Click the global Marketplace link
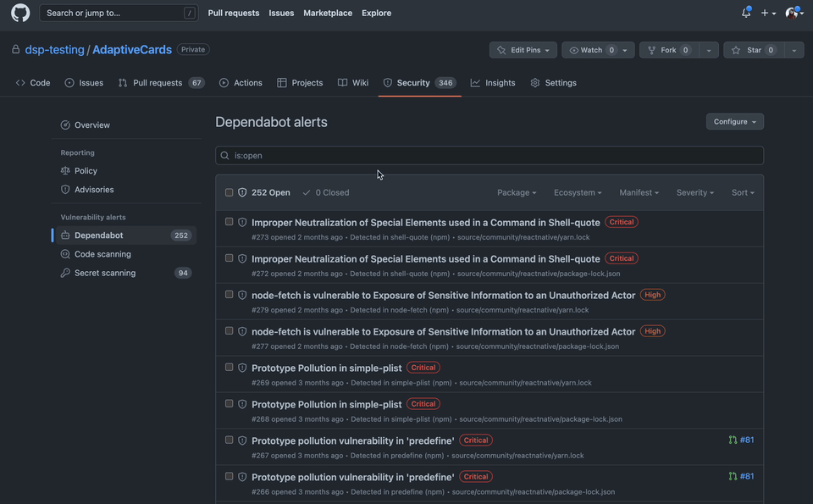Screen dimensions: 813x504 tap(328, 13)
